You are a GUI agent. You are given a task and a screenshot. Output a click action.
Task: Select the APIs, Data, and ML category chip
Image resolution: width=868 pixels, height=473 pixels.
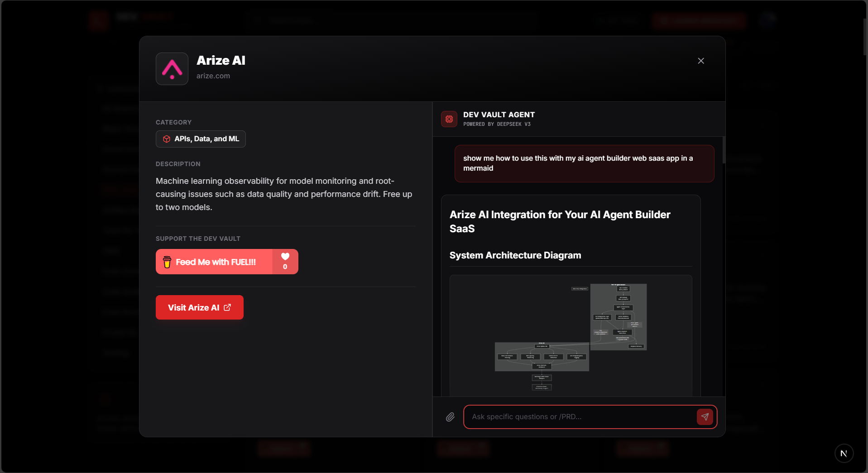(x=201, y=139)
